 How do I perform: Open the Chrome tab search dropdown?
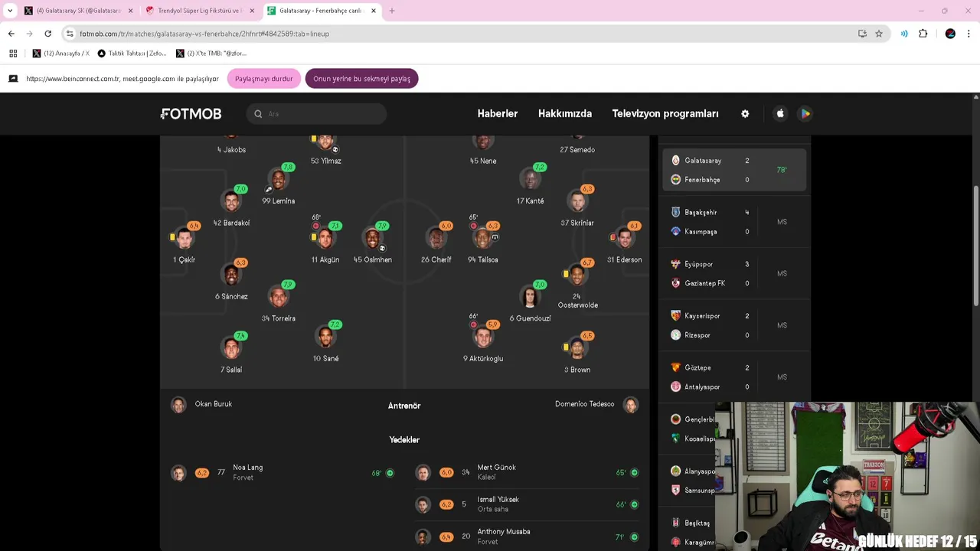(10, 11)
